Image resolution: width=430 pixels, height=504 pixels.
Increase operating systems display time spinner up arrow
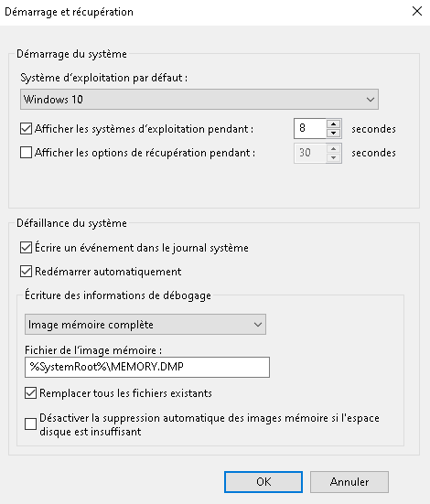pos(334,124)
